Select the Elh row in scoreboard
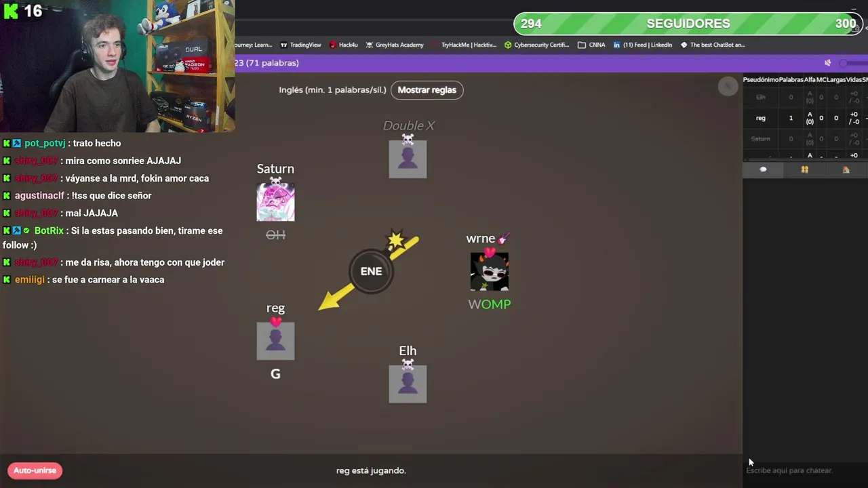The width and height of the screenshot is (868, 488). [806, 97]
